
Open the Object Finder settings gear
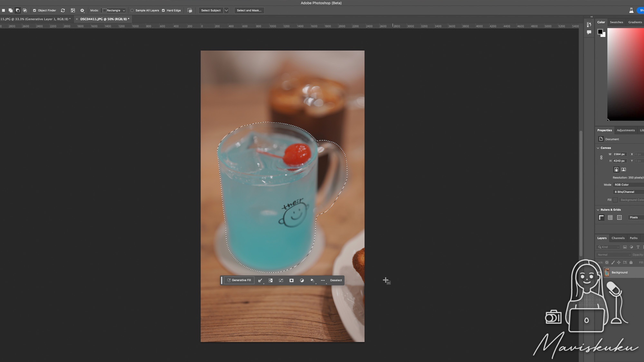[82, 10]
